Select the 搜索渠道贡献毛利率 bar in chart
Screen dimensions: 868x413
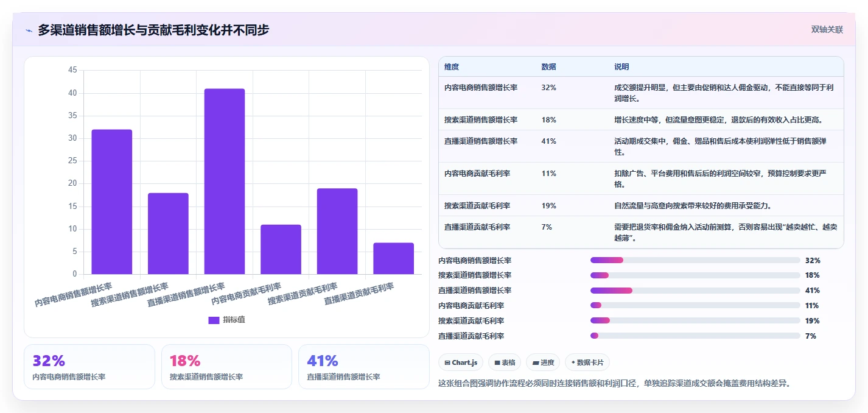[x=337, y=231]
